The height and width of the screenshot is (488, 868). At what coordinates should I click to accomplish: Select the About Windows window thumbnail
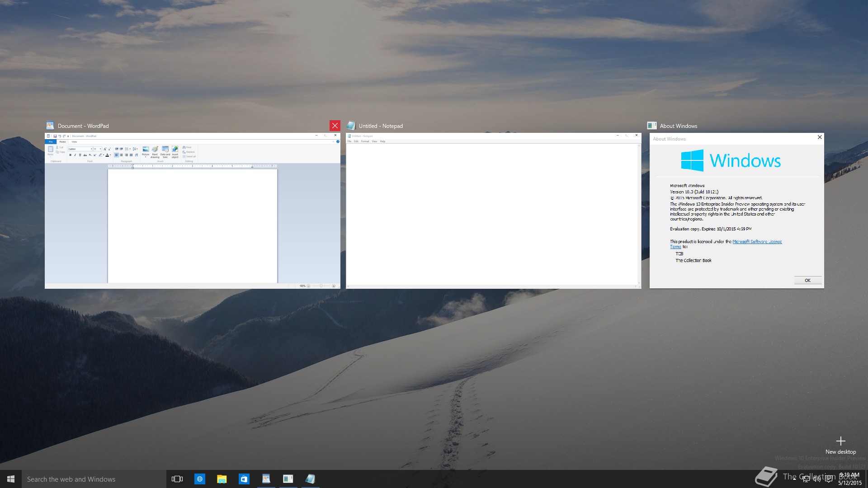coord(736,211)
